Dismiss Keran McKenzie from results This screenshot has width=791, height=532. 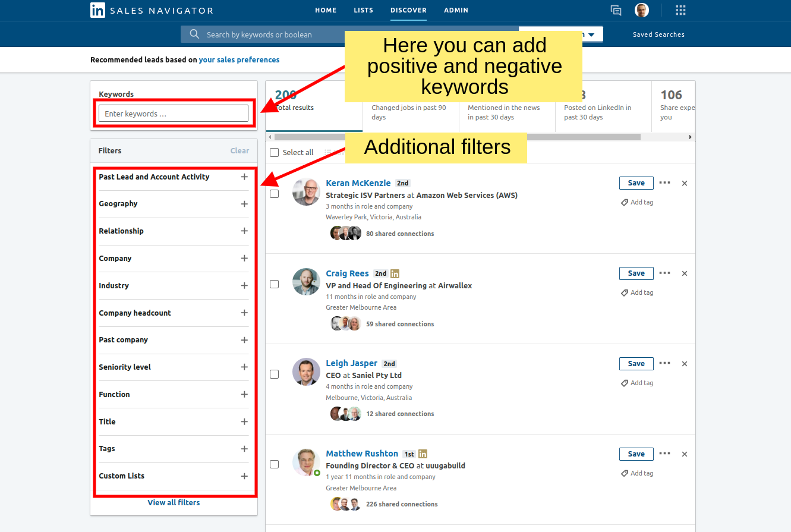685,184
